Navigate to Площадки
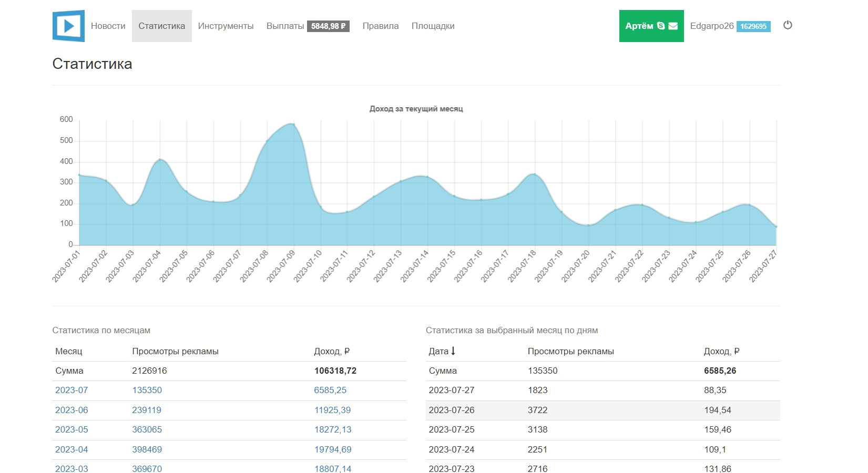 pyautogui.click(x=433, y=26)
